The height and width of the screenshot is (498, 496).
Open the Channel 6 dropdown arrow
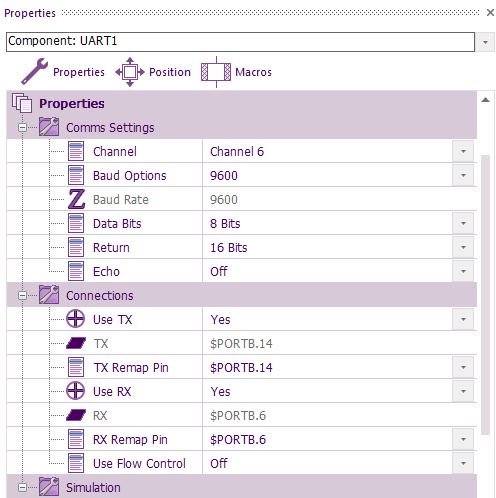tap(463, 151)
